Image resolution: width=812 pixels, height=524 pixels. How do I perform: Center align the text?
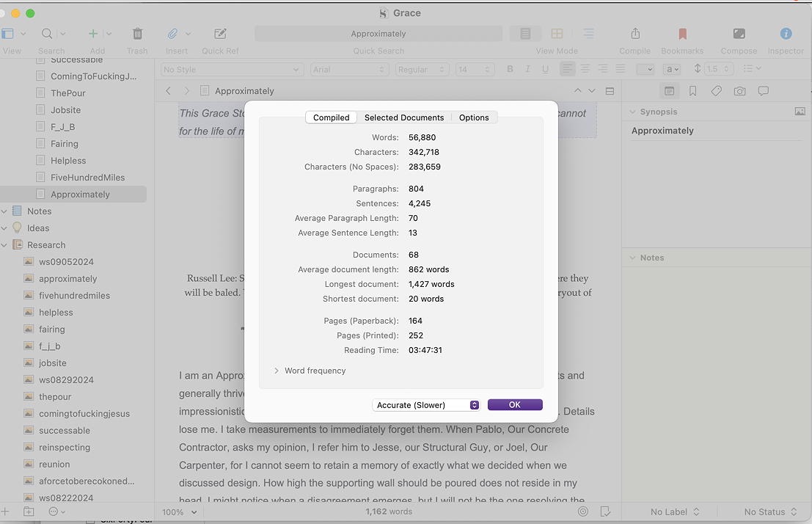click(x=585, y=69)
